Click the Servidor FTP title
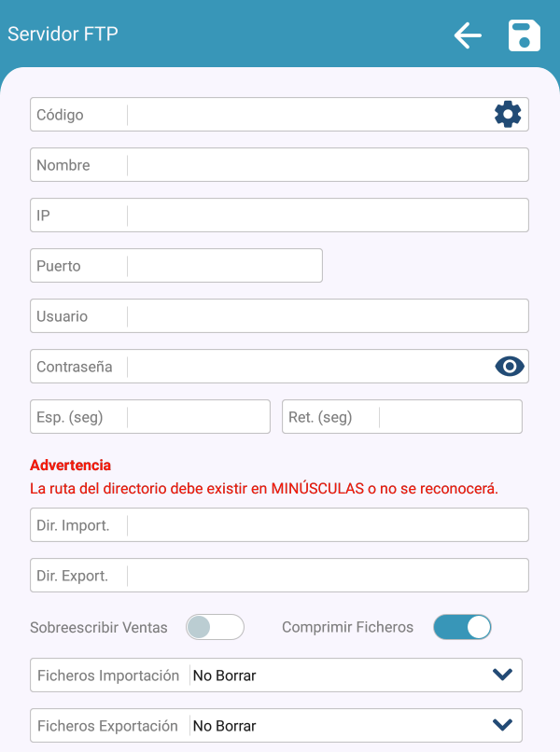This screenshot has height=752, width=560. pos(63,35)
